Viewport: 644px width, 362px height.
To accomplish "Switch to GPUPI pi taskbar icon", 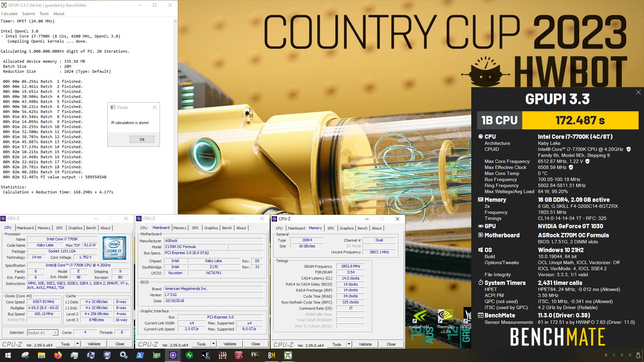I will click(x=288, y=355).
